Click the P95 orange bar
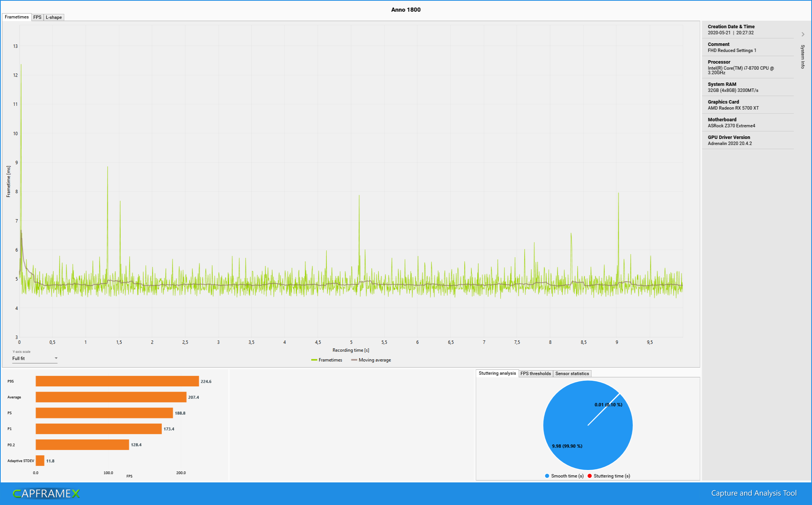 pos(117,381)
